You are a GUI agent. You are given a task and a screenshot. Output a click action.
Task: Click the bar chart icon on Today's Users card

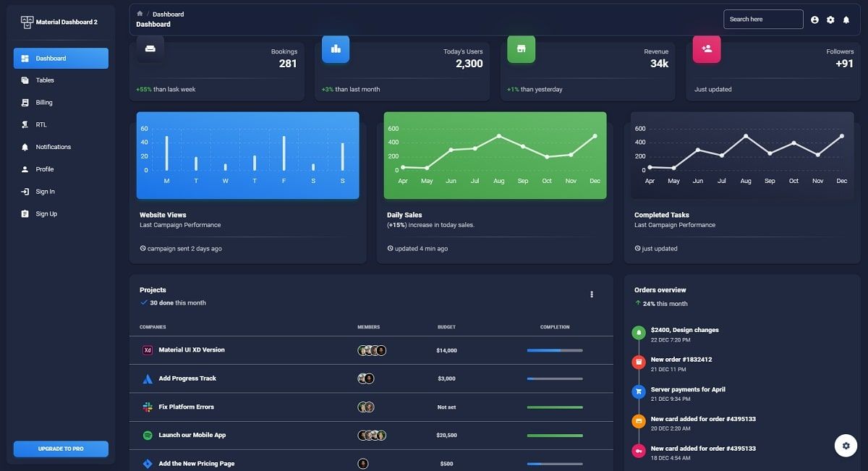pos(336,49)
